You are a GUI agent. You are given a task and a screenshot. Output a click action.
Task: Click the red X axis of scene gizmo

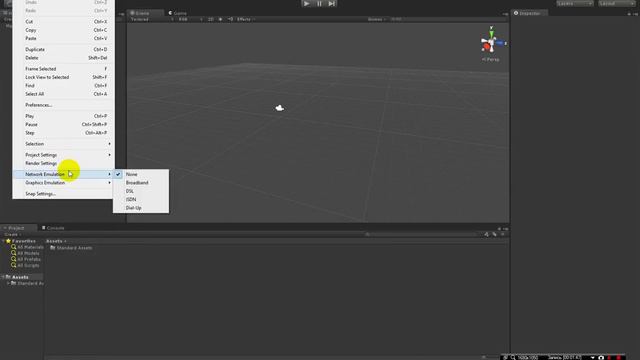487,47
